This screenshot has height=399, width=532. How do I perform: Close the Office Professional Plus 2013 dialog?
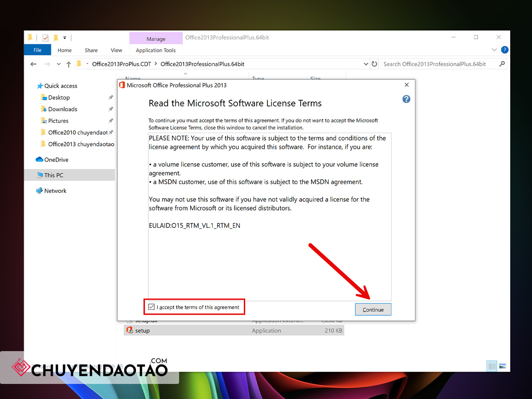point(407,85)
